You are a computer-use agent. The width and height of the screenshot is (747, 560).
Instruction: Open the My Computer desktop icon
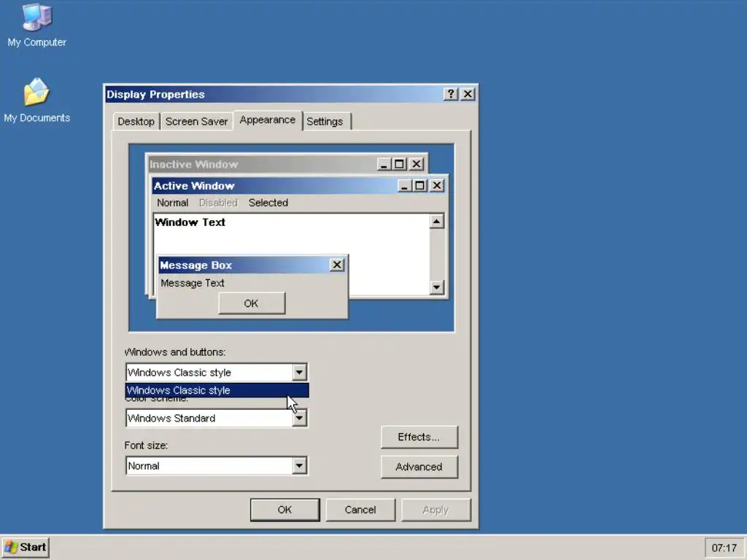[36, 25]
